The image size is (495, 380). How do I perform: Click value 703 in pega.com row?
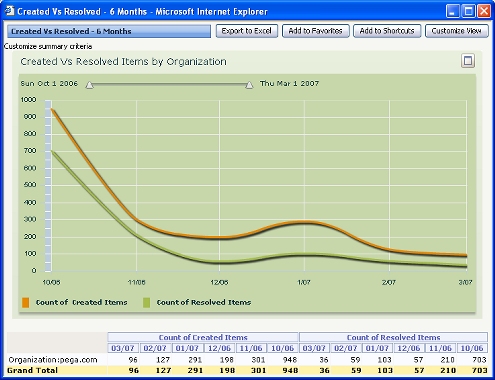click(x=480, y=360)
